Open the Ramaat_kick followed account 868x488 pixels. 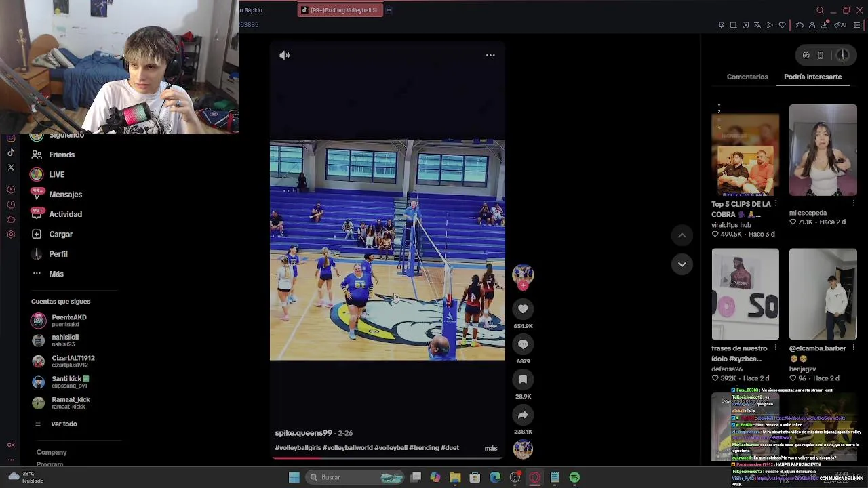point(61,403)
